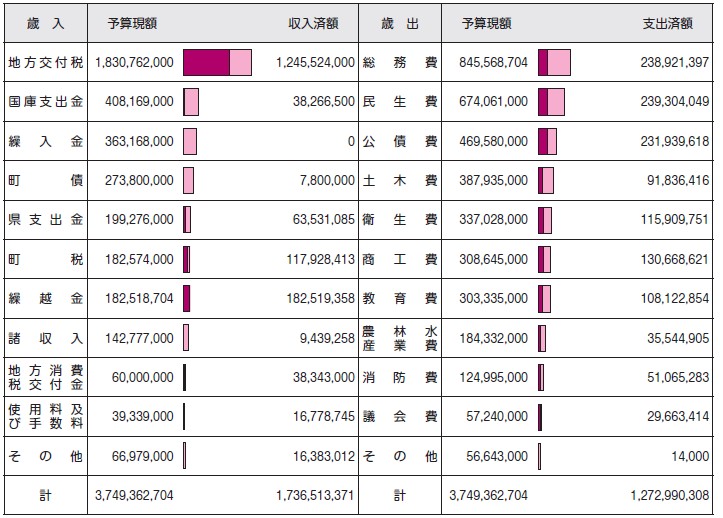The width and height of the screenshot is (723, 518).
Task: Click the 町債 row label
Action: click(45, 180)
